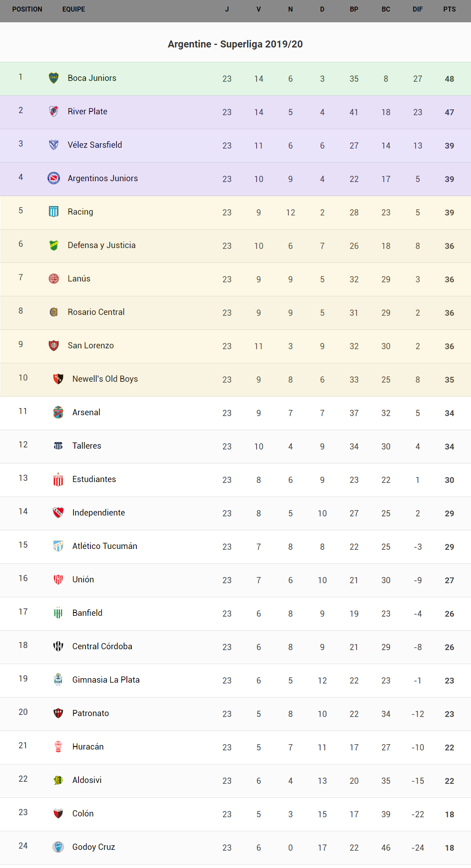
Task: Click the EQUIPE column header
Action: pyautogui.click(x=74, y=9)
